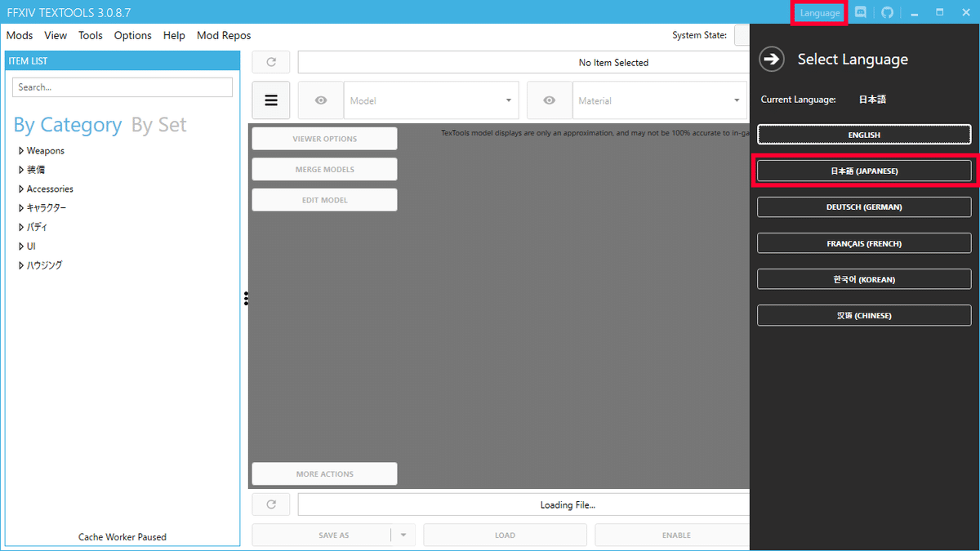Toggle the Model visibility eye icon
980x551 pixels.
click(x=320, y=100)
